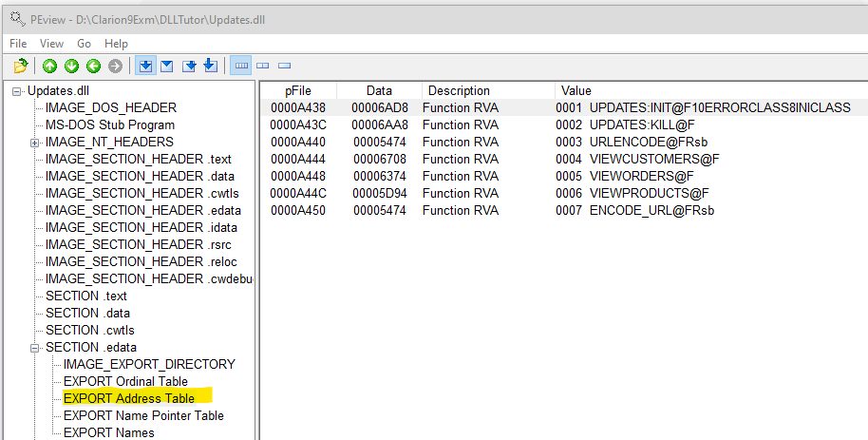The width and height of the screenshot is (868, 440).
Task: Go back with green left arrow
Action: coord(93,66)
